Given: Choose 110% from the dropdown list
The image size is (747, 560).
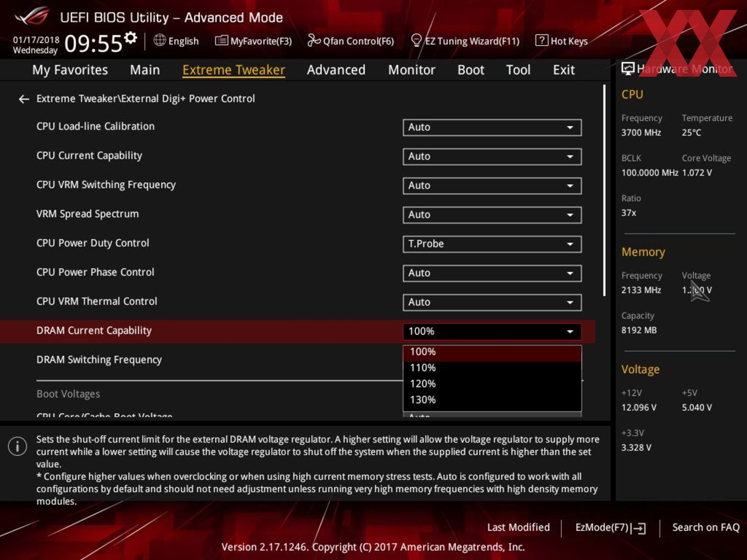Looking at the screenshot, I should pos(492,368).
